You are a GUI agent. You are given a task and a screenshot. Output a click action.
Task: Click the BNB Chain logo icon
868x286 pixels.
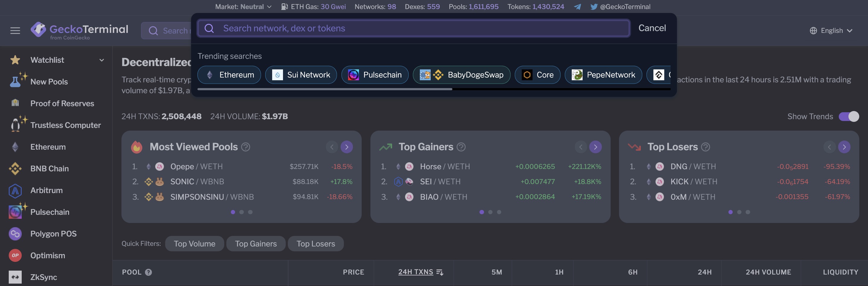pyautogui.click(x=15, y=169)
